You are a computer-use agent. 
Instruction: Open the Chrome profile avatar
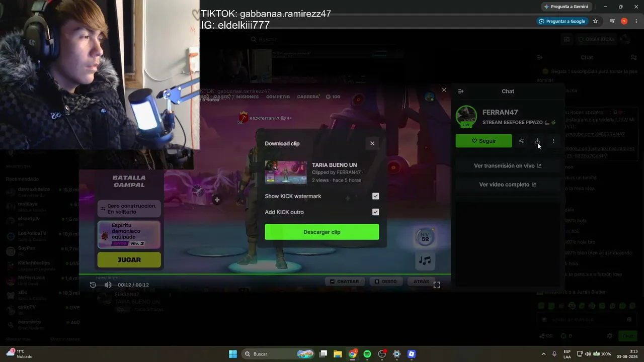pos(624,21)
